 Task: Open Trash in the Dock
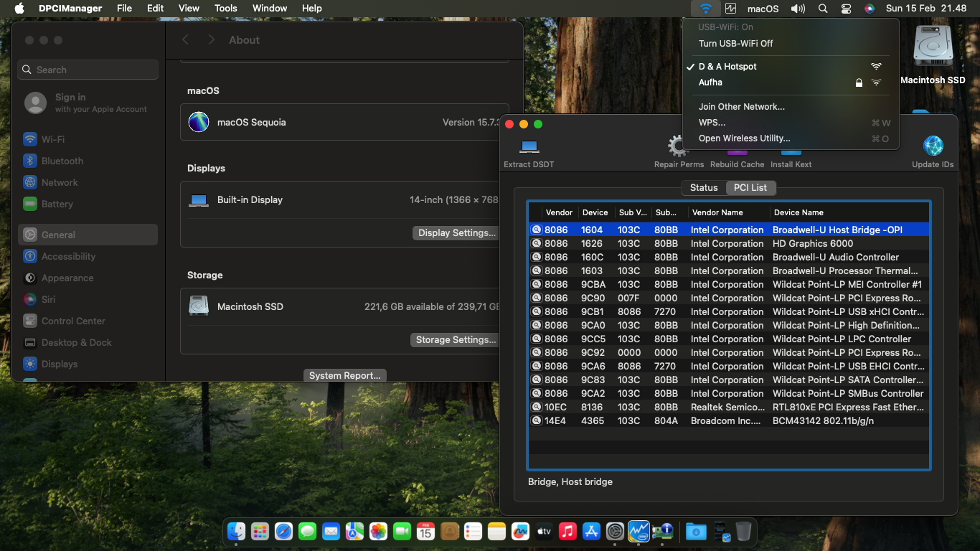743,531
